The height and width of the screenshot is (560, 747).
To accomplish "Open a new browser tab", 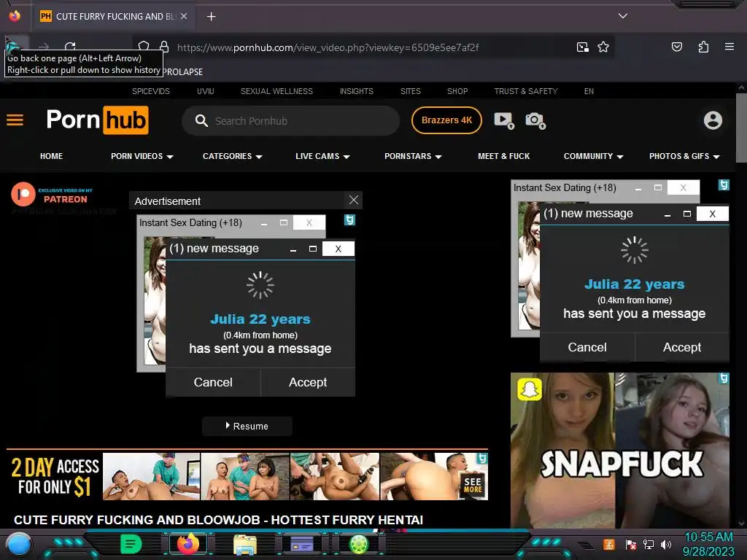I will pos(211,17).
